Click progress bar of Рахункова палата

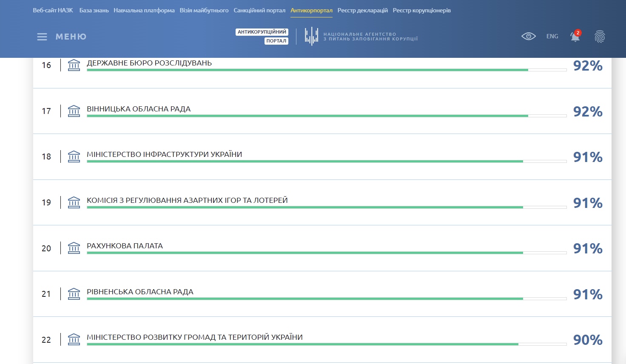click(x=327, y=253)
